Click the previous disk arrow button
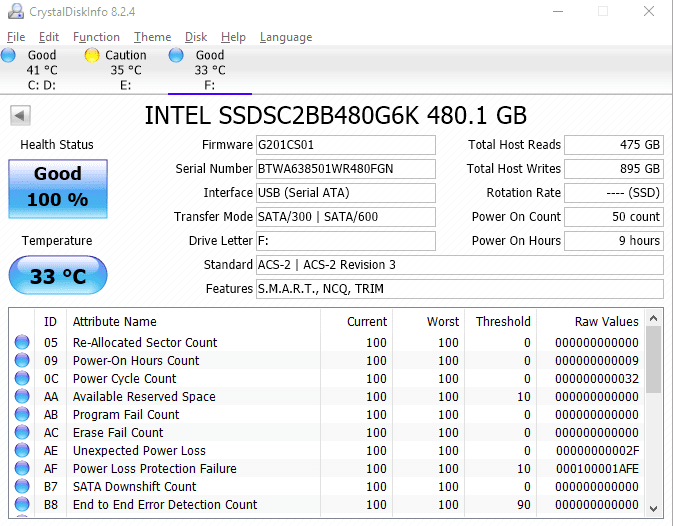 pyautogui.click(x=20, y=115)
